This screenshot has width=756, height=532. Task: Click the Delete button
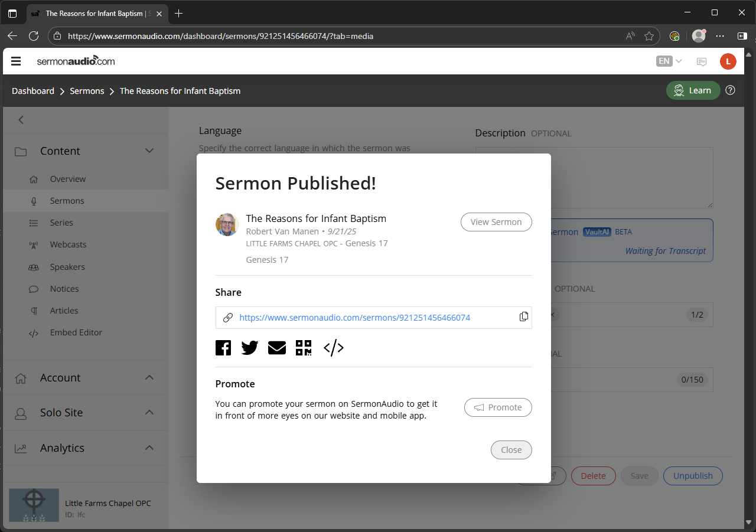[594, 476]
